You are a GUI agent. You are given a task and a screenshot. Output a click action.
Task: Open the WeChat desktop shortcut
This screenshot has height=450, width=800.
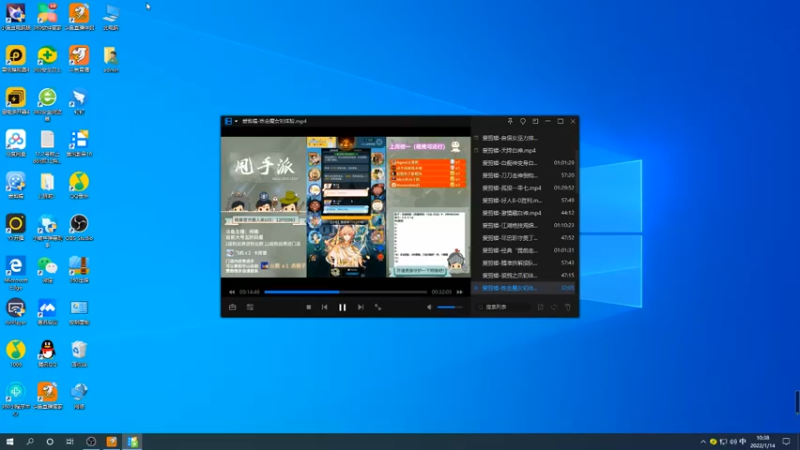47,270
